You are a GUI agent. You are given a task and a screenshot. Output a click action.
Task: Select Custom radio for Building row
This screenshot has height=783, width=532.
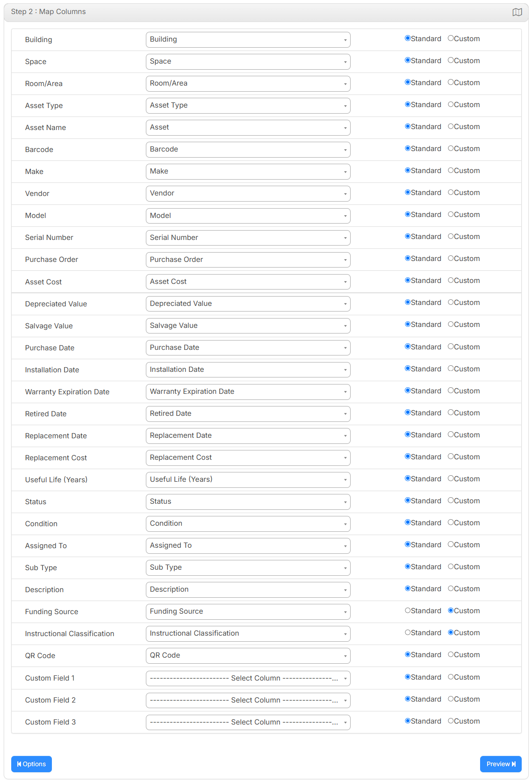[451, 38]
